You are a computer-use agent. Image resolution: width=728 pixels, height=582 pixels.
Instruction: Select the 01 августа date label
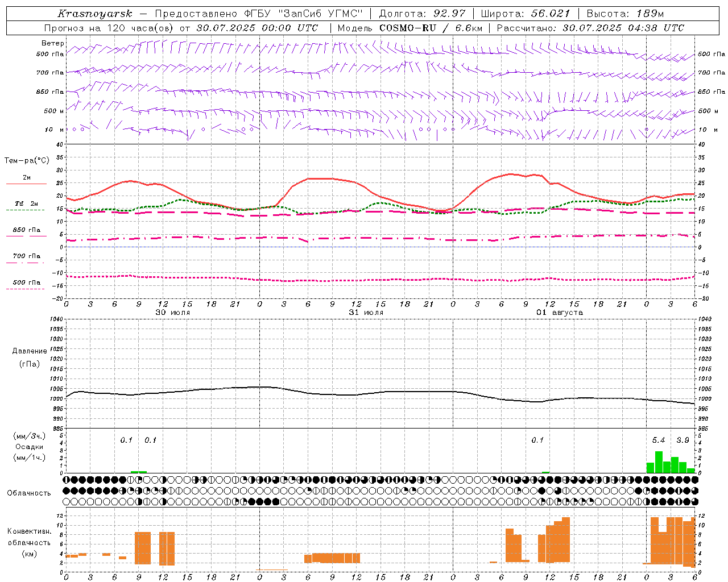point(560,313)
